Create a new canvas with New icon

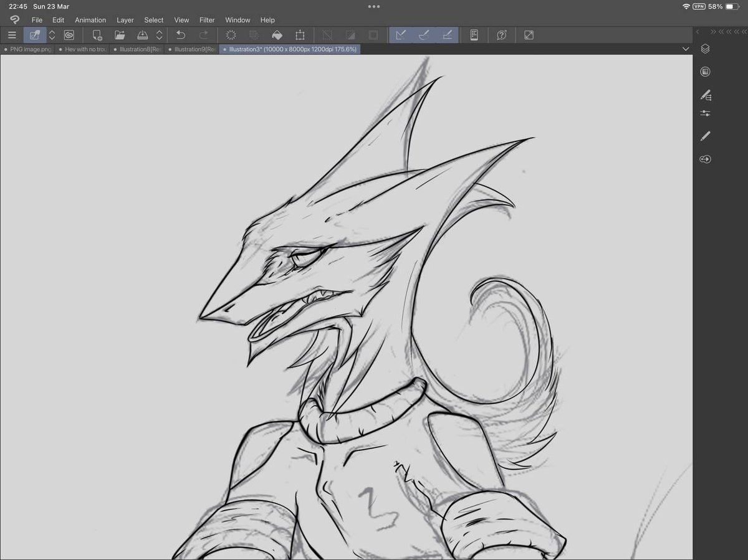97,35
